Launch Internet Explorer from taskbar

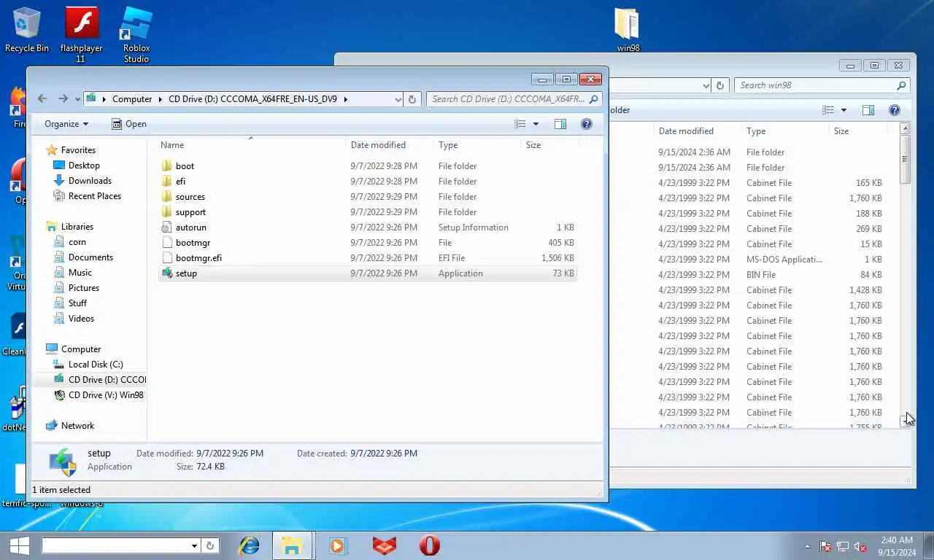pos(250,545)
